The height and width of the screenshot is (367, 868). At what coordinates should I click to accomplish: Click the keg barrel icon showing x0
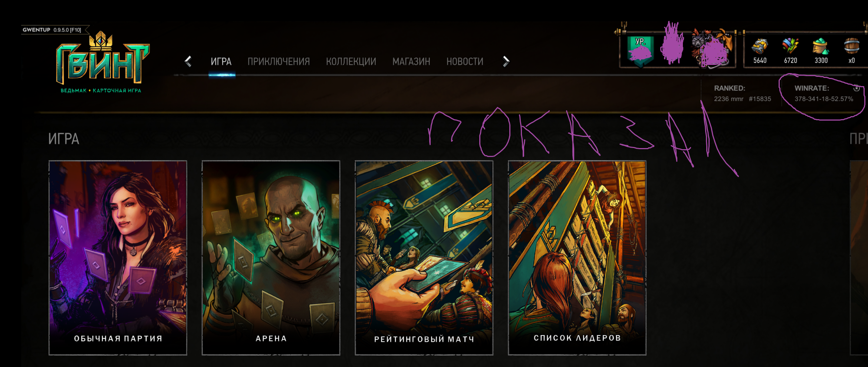[x=852, y=46]
